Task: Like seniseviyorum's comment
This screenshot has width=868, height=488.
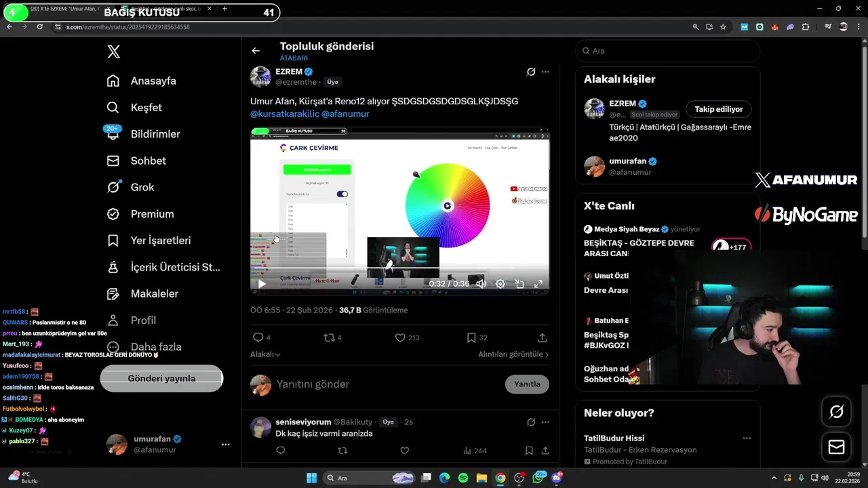Action: pos(405,450)
